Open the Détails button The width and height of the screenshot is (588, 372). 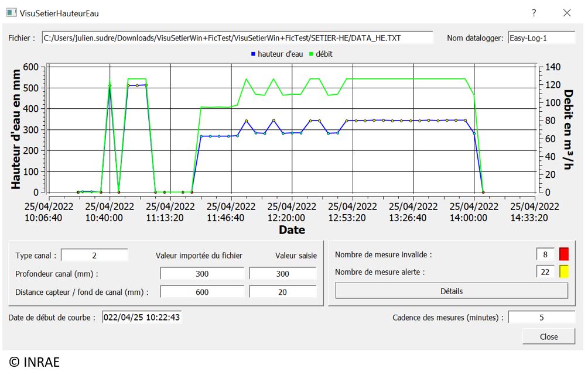point(451,291)
